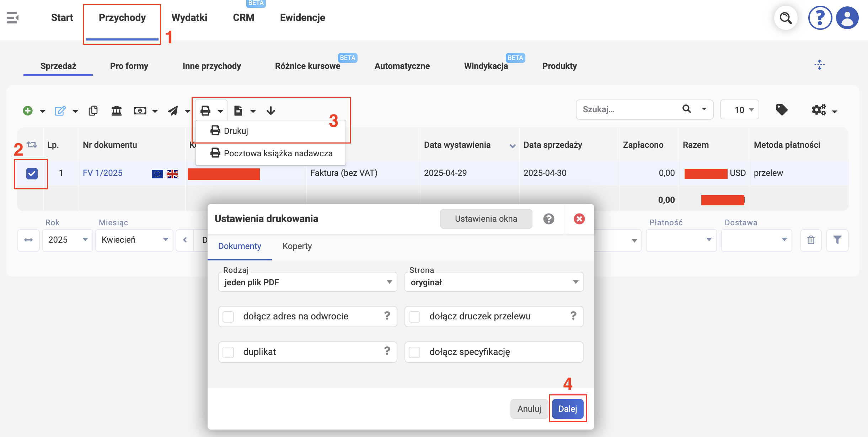Click the funnel filter icon
Image resolution: width=868 pixels, height=437 pixels.
click(837, 240)
